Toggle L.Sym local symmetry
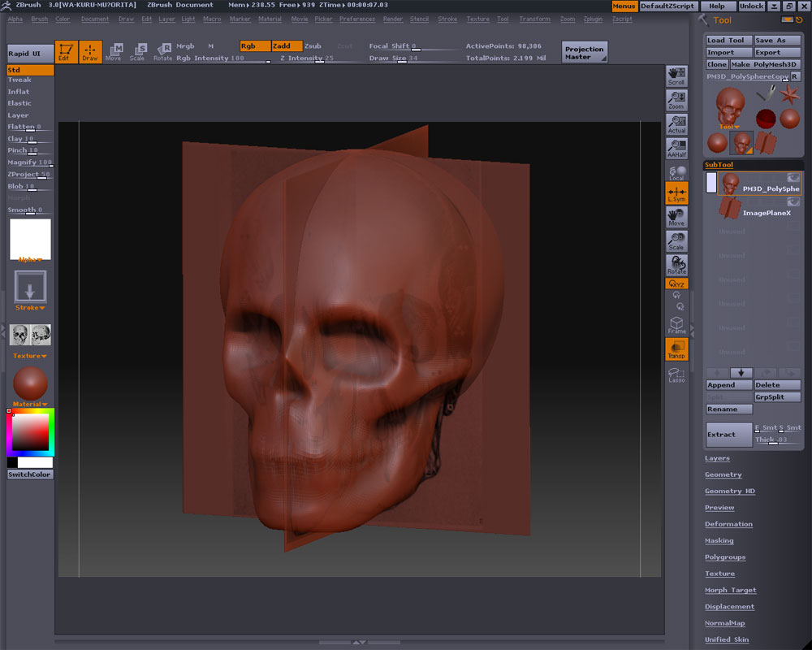 pyautogui.click(x=676, y=193)
